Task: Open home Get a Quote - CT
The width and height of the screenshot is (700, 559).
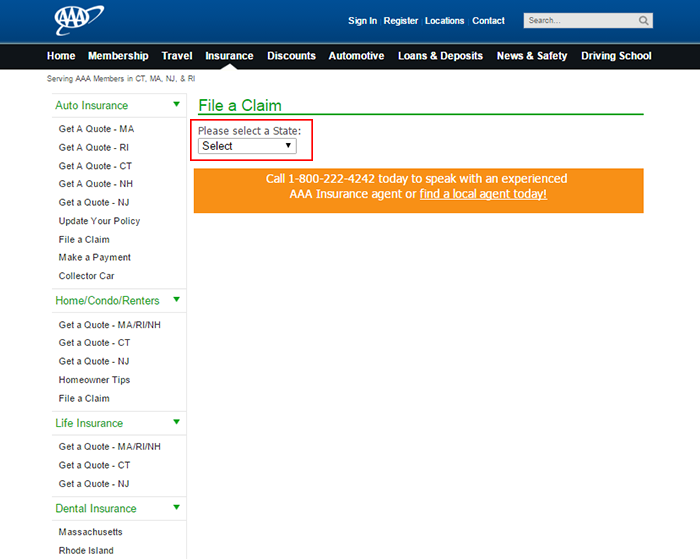Action: click(x=94, y=343)
